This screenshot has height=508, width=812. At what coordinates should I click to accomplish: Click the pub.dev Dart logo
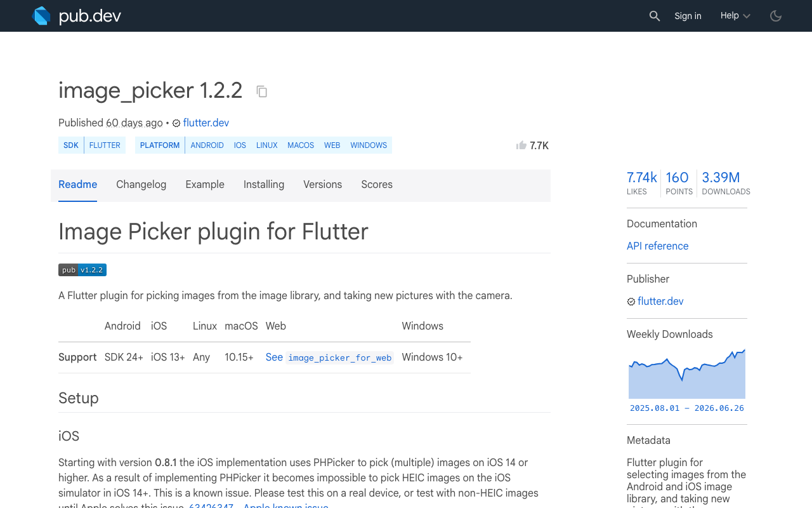[41, 16]
